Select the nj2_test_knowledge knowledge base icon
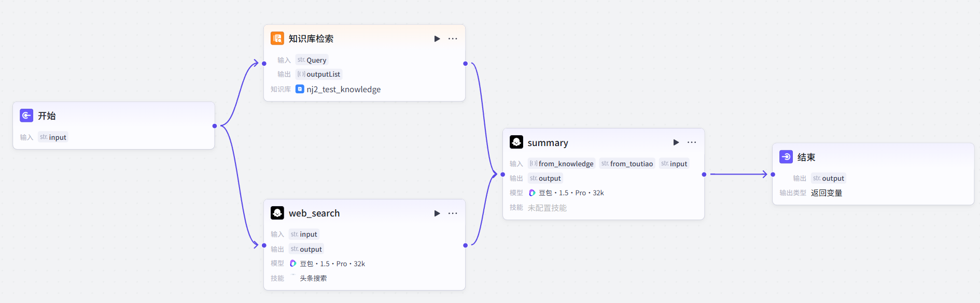Screen dimensions: 980x303 (x=300, y=89)
